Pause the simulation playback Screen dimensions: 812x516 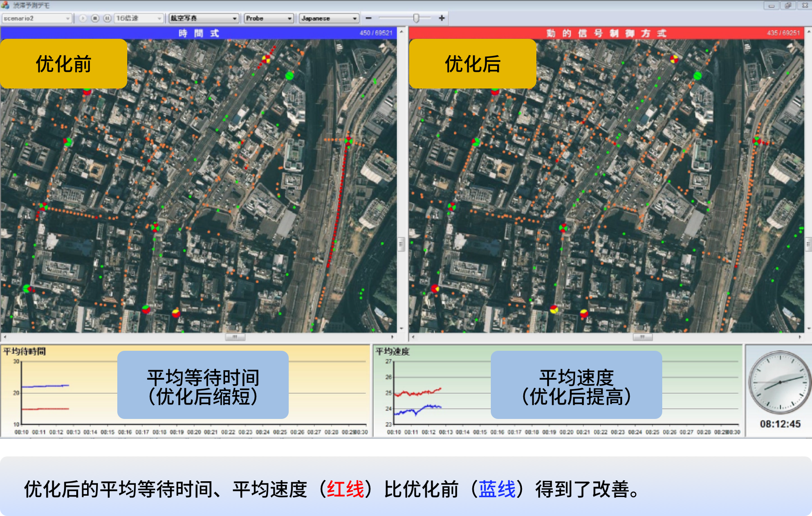pos(107,18)
